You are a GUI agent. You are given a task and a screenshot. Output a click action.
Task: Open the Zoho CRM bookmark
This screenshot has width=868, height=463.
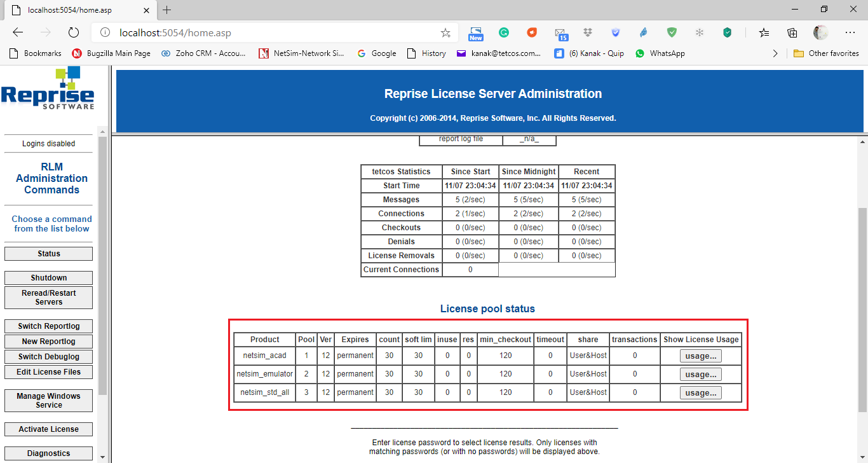[x=203, y=53]
